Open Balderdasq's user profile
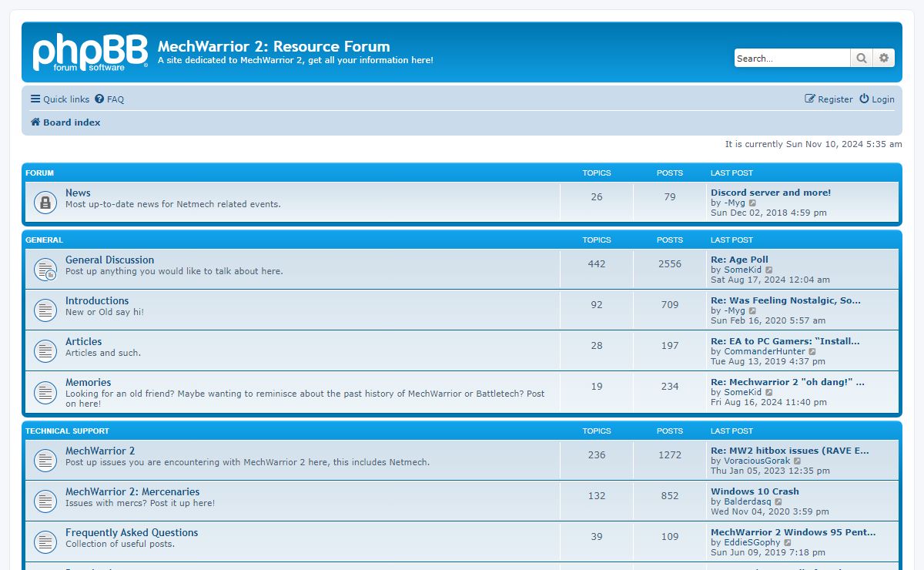This screenshot has height=570, width=924. [x=747, y=501]
